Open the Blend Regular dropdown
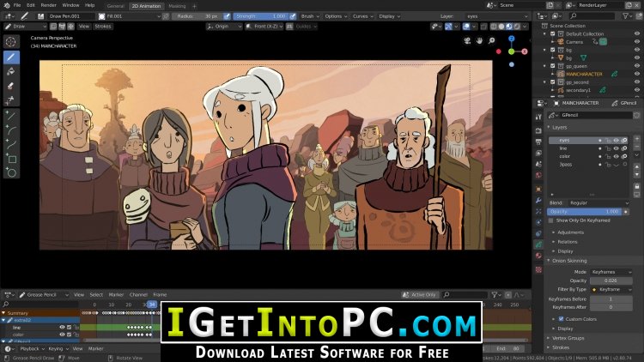Image resolution: width=644 pixels, height=362 pixels. click(598, 202)
